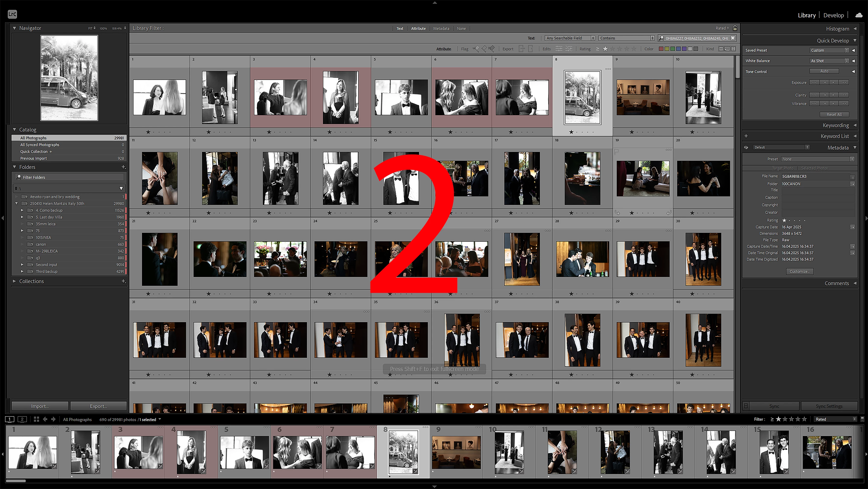Toggle filter switch at filmstrip right end
The image size is (868, 489).
point(862,419)
